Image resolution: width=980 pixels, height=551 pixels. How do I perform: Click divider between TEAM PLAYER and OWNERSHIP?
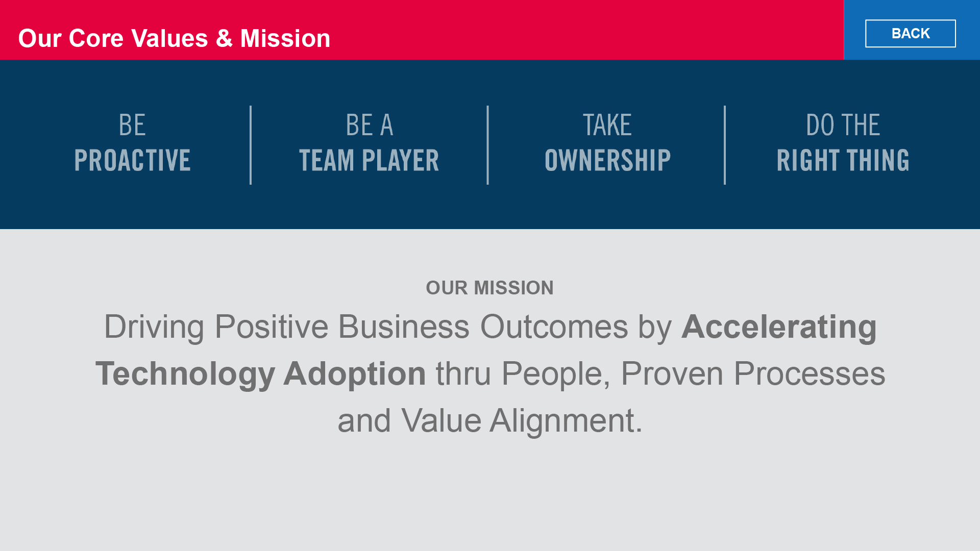[487, 145]
